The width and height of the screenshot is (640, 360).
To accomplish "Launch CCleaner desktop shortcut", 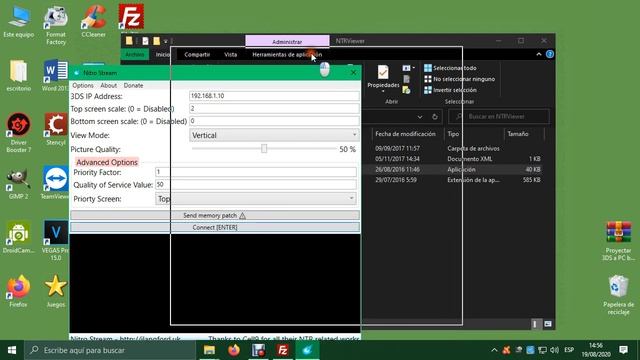I will [93, 22].
